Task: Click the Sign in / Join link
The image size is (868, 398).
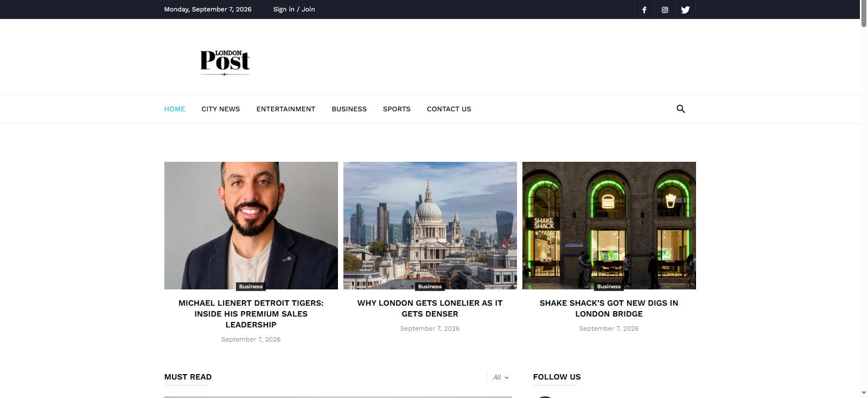Action: pyautogui.click(x=294, y=9)
